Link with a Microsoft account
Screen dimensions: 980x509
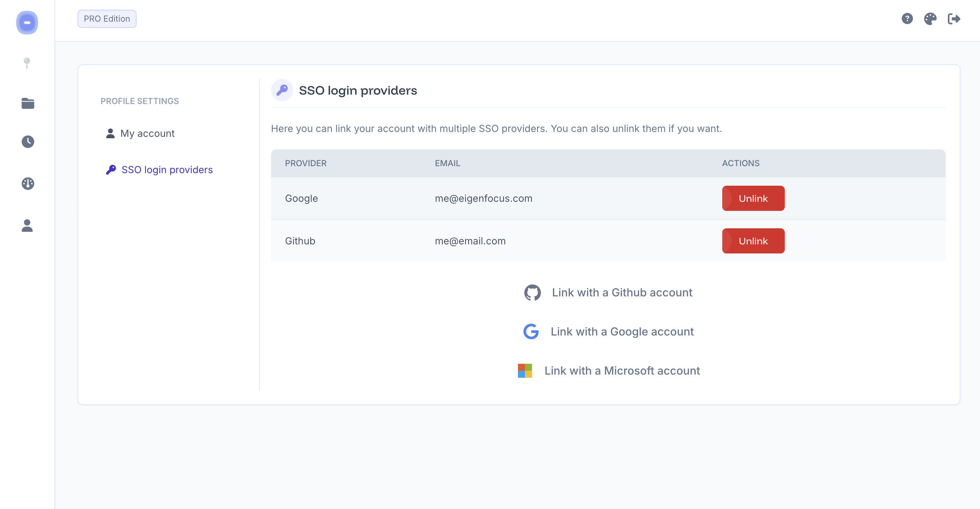[622, 371]
